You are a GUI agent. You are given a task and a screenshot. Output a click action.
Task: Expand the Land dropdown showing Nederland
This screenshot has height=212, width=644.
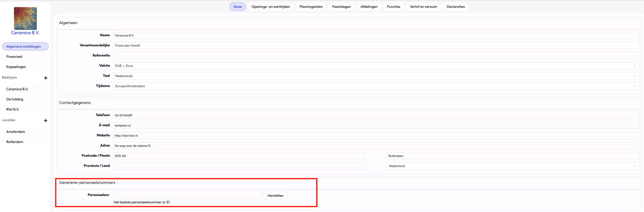(513, 166)
